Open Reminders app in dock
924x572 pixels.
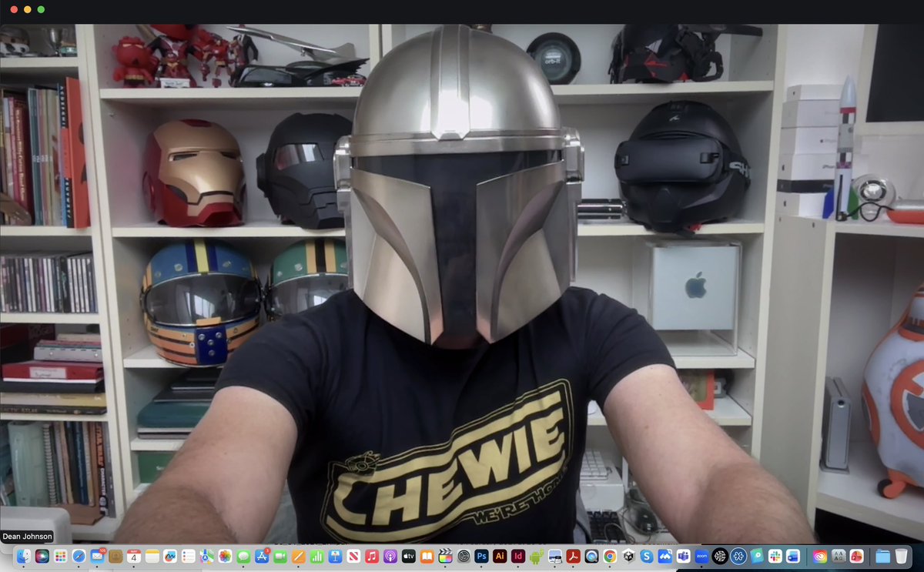click(189, 556)
